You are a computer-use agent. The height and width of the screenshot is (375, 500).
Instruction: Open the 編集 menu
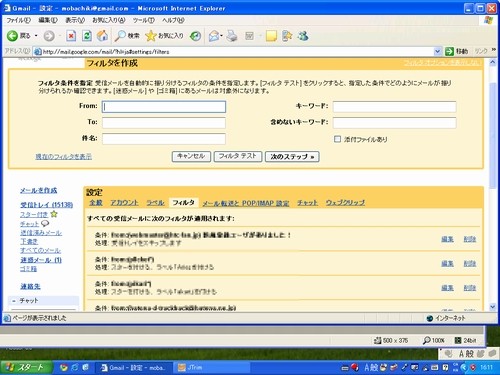48,20
